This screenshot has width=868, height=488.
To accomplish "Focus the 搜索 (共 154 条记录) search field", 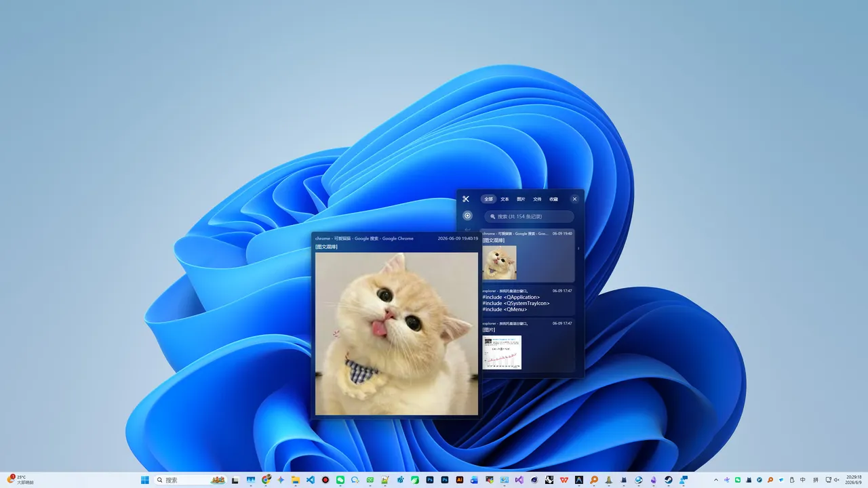I will point(529,216).
